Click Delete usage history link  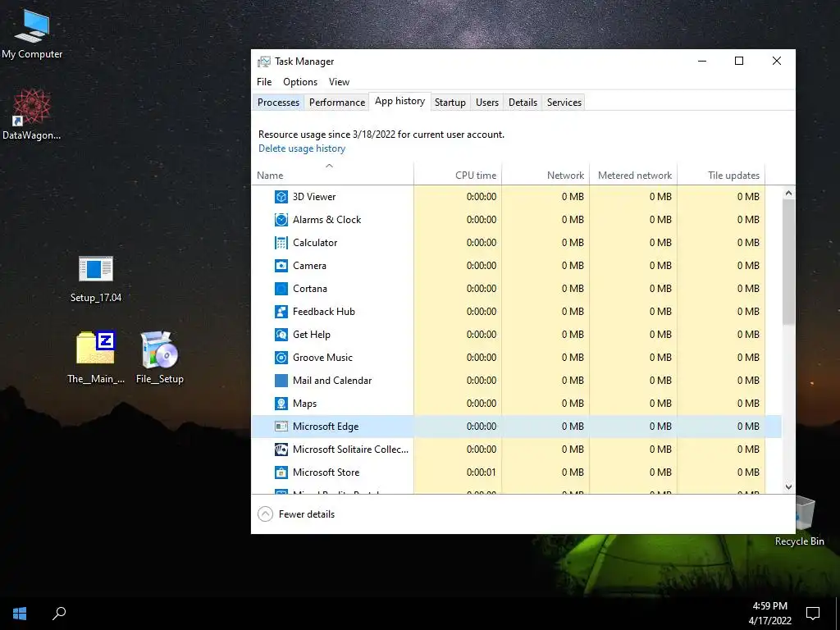pos(302,148)
